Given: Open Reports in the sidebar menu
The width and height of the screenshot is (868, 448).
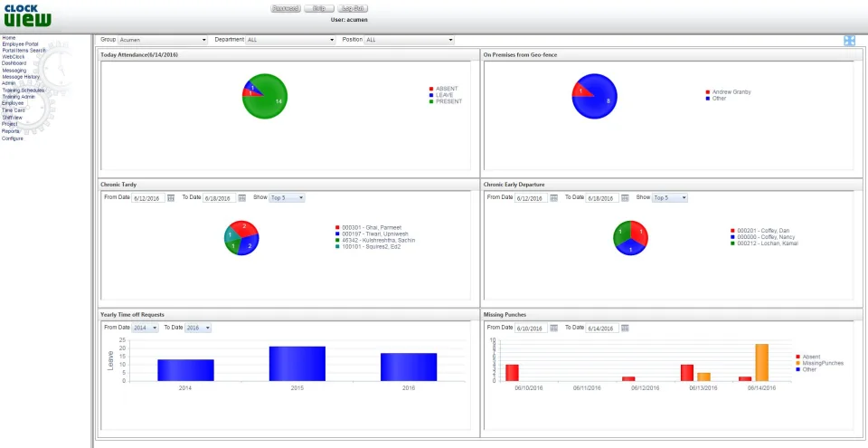Looking at the screenshot, I should 11,131.
